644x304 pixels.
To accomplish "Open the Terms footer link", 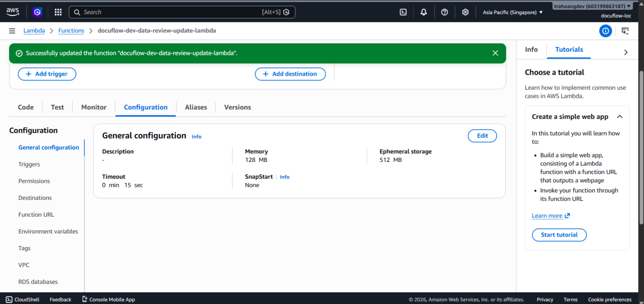I will [x=570, y=299].
